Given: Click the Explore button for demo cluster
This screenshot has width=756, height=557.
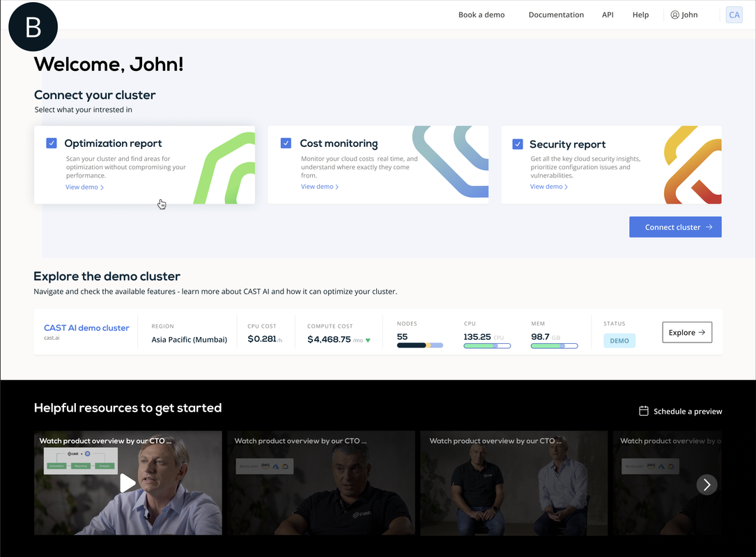Looking at the screenshot, I should [687, 333].
